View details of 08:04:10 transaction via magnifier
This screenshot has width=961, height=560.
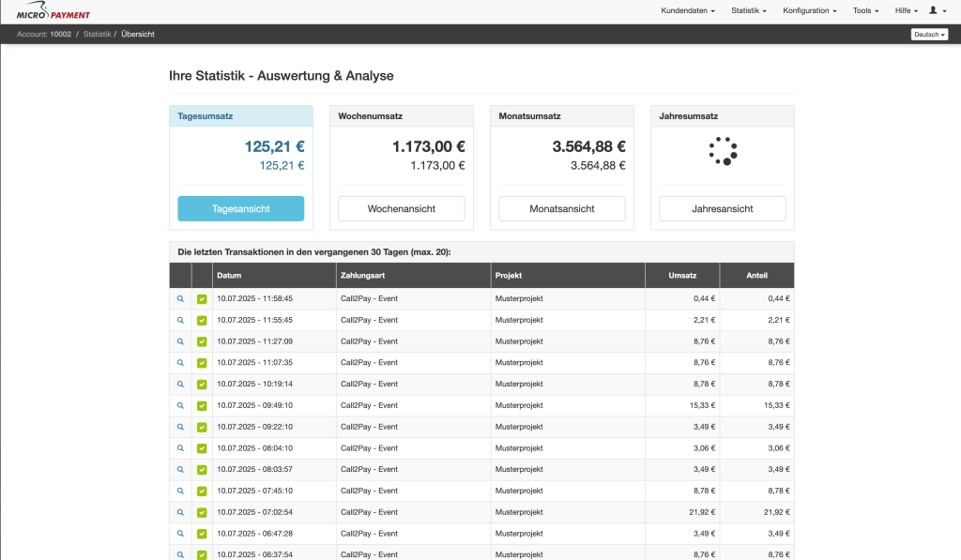point(180,448)
